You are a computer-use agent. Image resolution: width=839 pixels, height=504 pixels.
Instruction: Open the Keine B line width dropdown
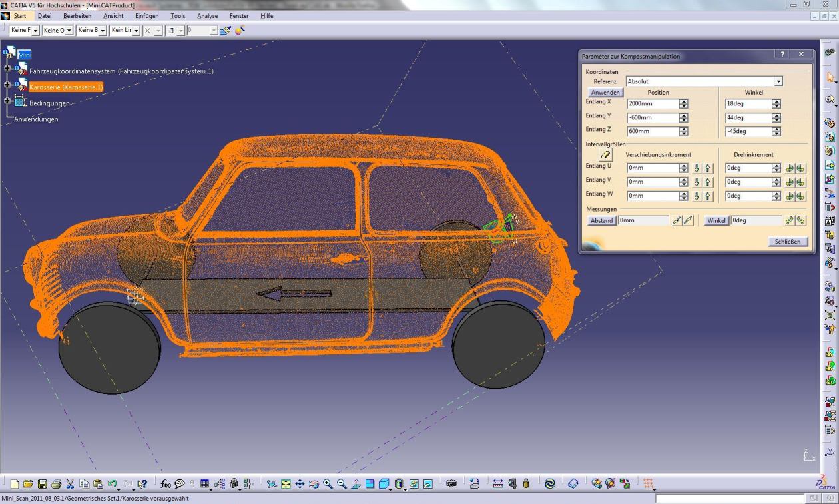point(103,31)
